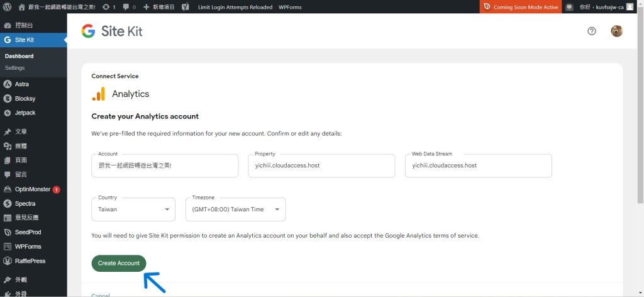Open the Site Kit user avatar menu
The height and width of the screenshot is (297, 644).
tap(616, 31)
